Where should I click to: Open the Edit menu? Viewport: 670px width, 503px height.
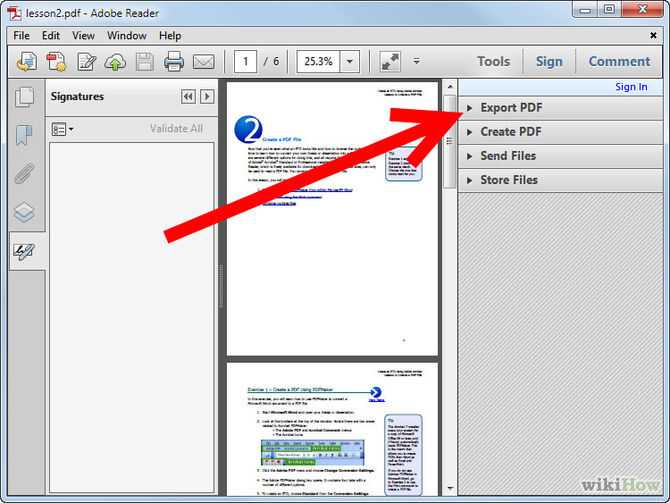[x=51, y=35]
